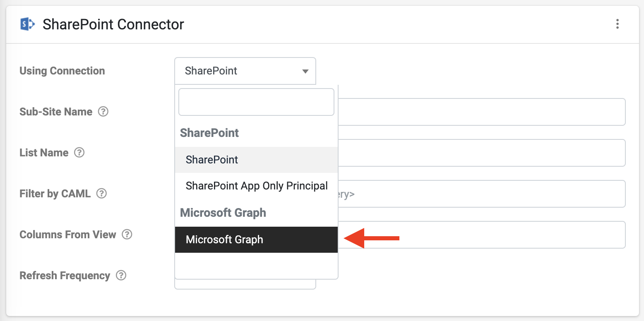Select the Microsoft Graph connection option
644x321 pixels.
tap(256, 240)
